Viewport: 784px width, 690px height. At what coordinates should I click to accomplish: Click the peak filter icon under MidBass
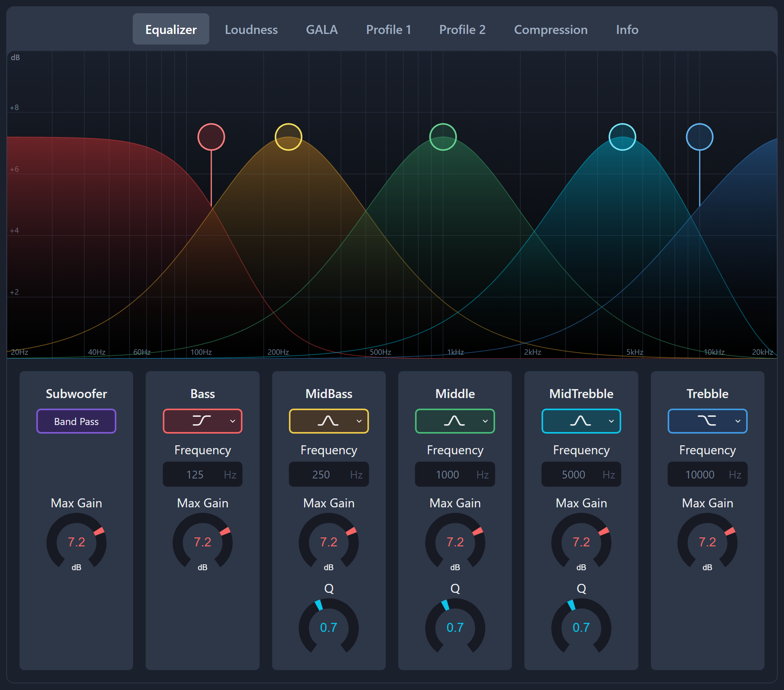point(328,421)
